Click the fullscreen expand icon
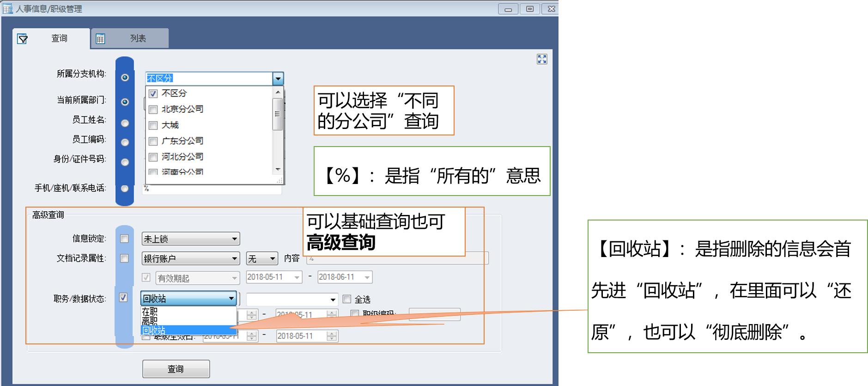The image size is (868, 386). 542,59
